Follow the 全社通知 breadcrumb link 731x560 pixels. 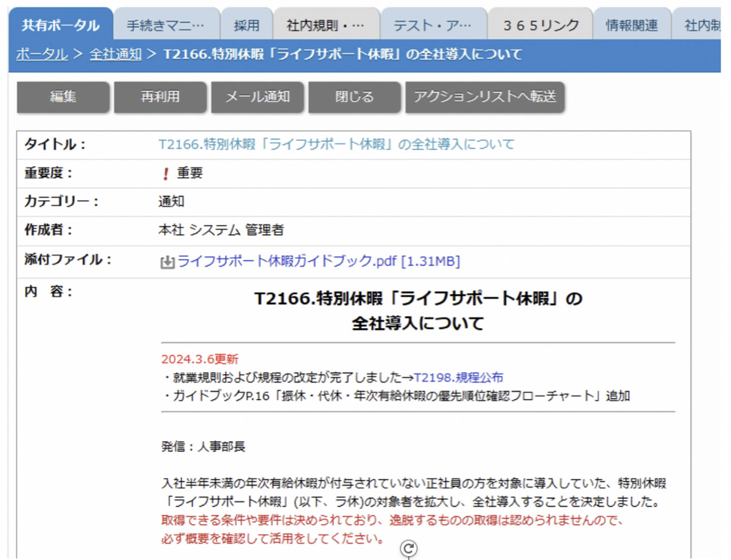[115, 54]
